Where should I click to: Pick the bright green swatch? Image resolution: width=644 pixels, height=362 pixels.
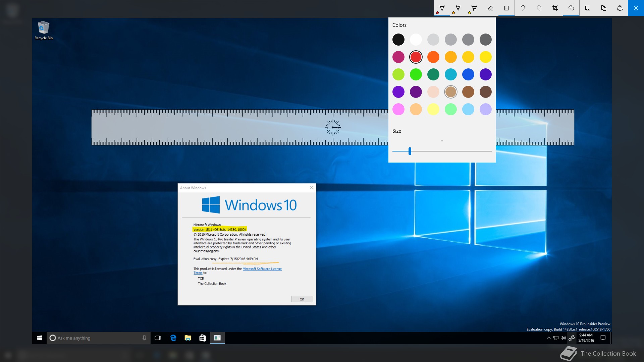point(416,74)
